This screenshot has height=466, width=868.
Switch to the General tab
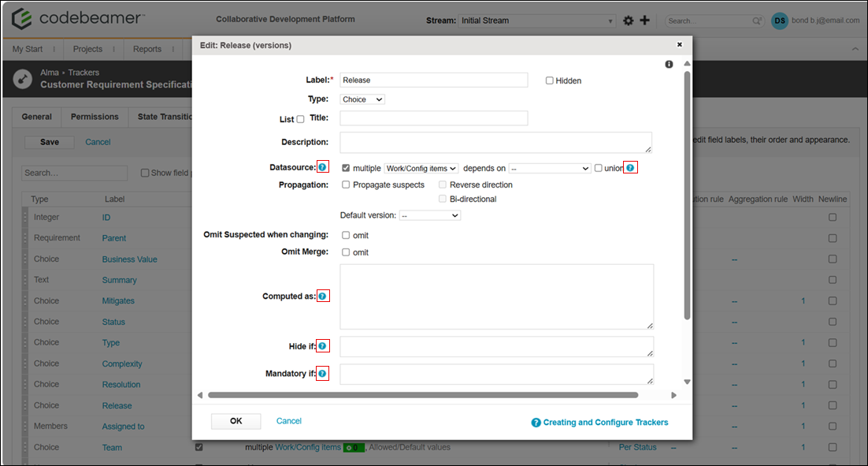tap(36, 117)
